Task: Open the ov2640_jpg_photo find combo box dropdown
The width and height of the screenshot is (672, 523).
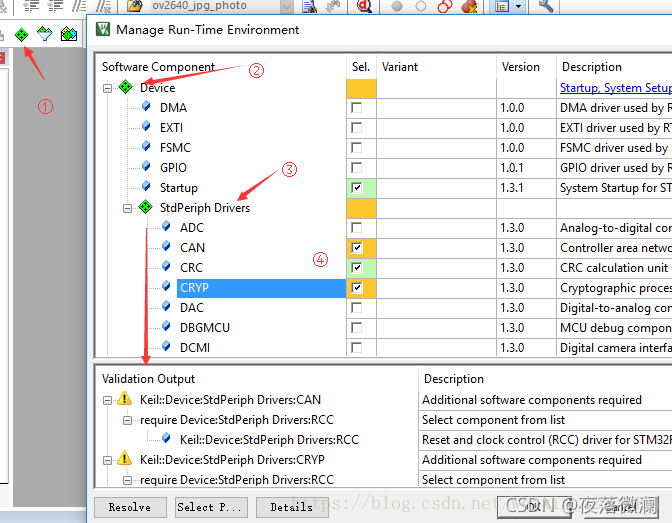Action: click(287, 6)
